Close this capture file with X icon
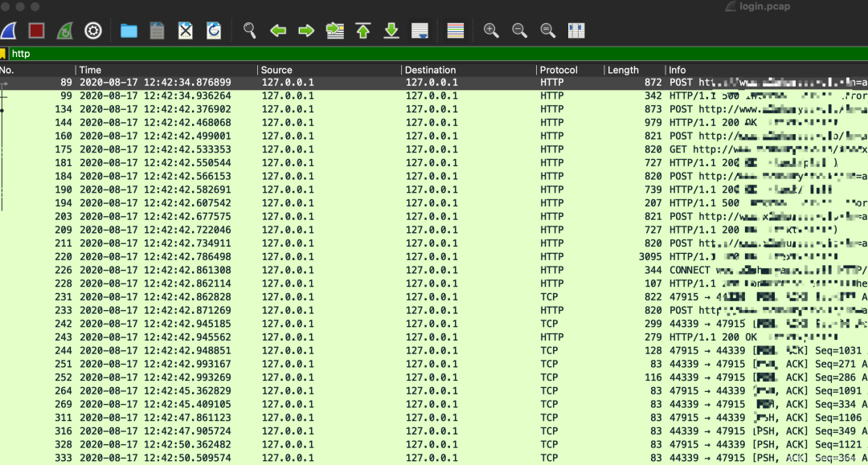 tap(186, 31)
